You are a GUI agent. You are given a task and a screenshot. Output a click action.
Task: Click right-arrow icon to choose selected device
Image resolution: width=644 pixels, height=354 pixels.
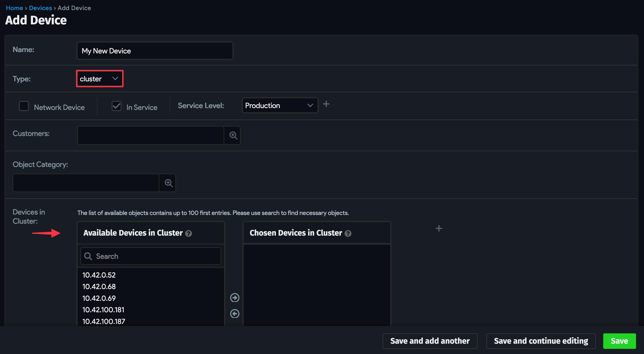click(234, 298)
